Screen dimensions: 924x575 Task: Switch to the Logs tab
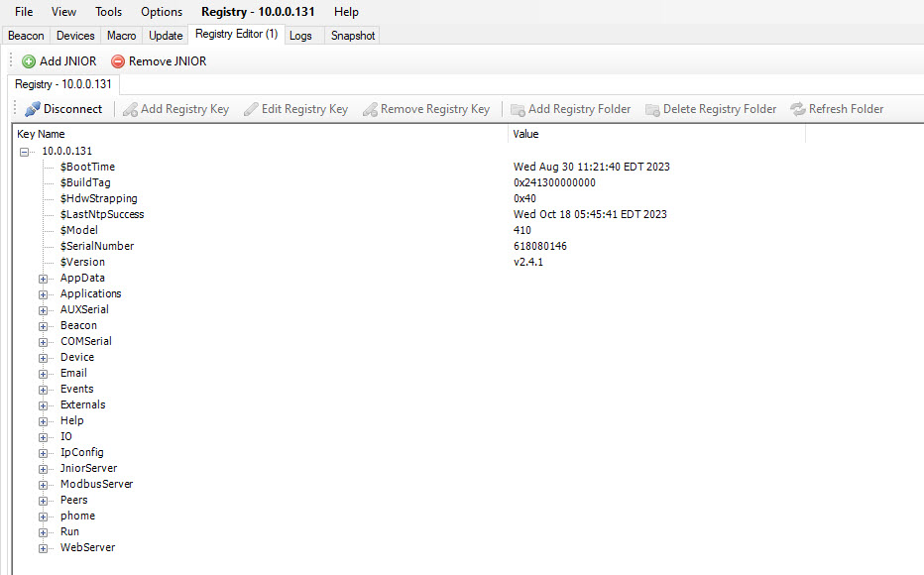[303, 35]
